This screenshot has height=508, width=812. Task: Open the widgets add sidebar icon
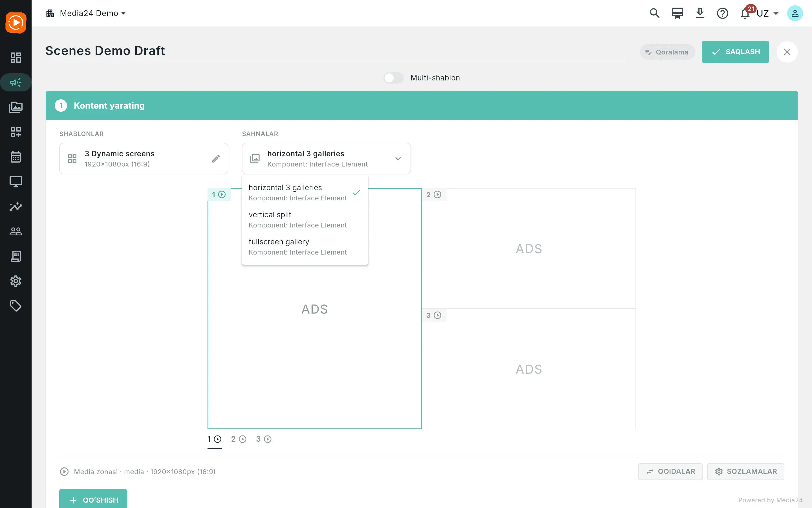coord(16,132)
